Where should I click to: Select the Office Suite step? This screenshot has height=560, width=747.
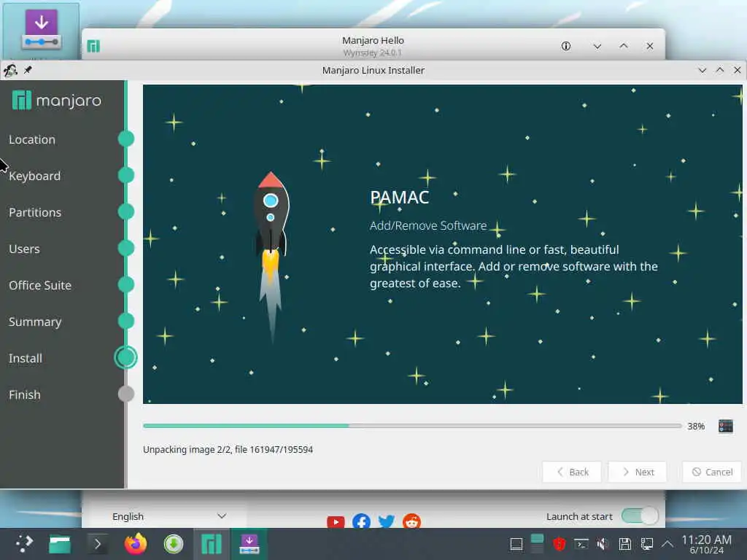pyautogui.click(x=40, y=285)
